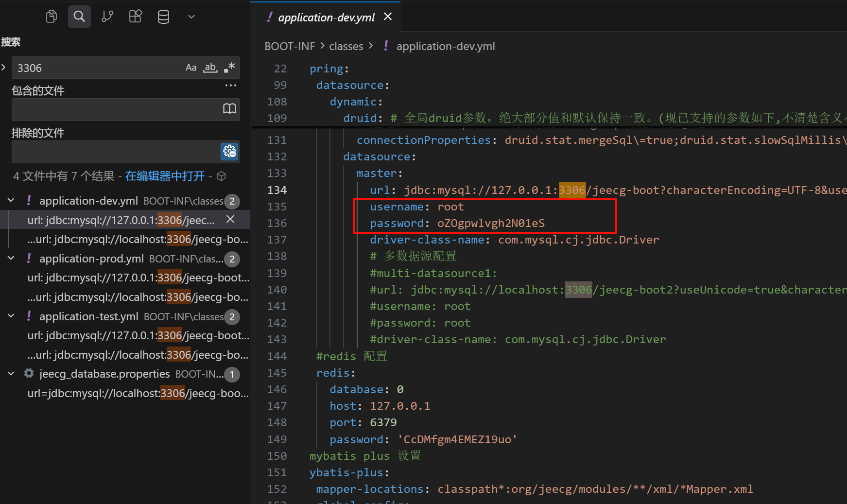Toggle Match Case in search box
The width and height of the screenshot is (847, 504).
[191, 68]
